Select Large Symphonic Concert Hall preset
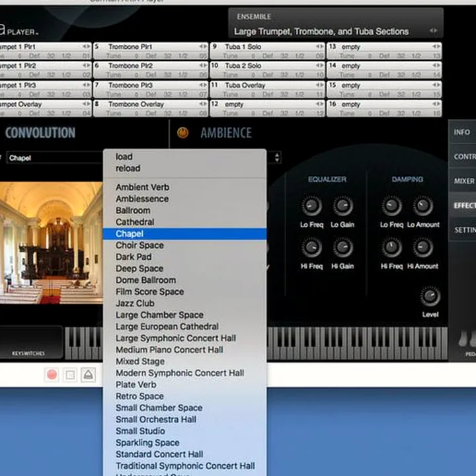The image size is (476, 476). click(x=185, y=338)
